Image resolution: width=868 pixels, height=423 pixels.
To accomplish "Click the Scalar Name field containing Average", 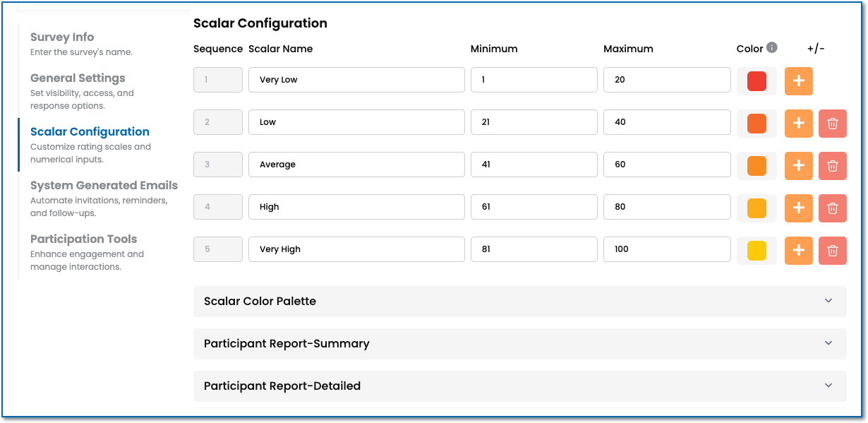I will click(x=356, y=165).
